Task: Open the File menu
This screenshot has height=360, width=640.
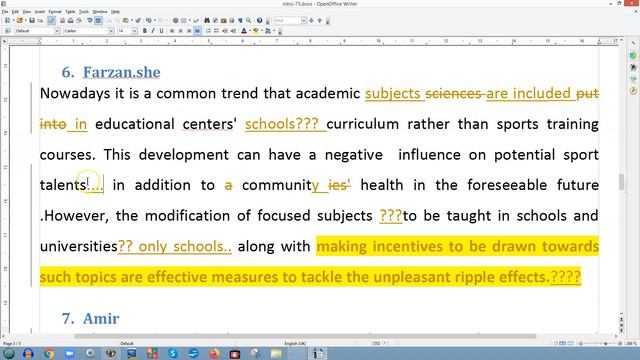Action: point(5,11)
